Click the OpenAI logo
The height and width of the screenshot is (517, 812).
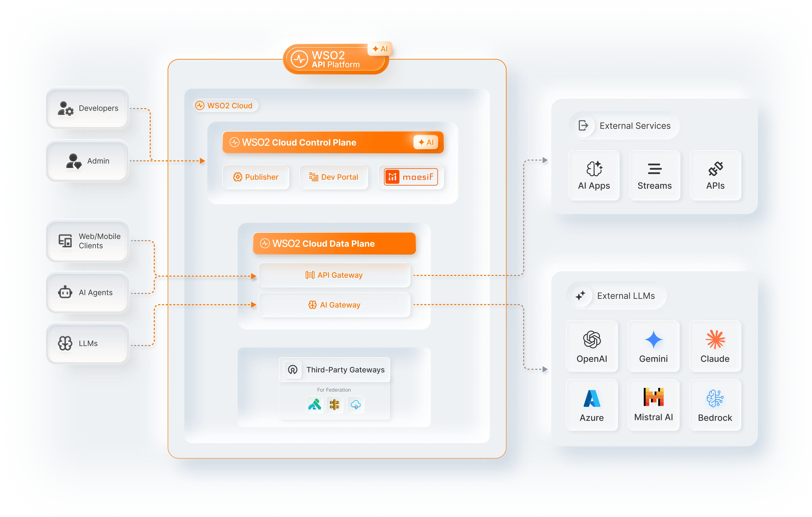click(592, 339)
